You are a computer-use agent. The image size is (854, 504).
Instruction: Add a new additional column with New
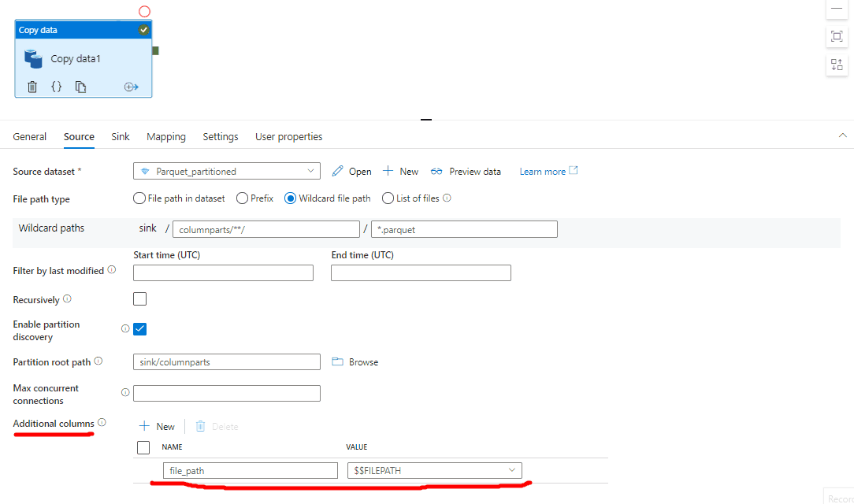coord(157,425)
